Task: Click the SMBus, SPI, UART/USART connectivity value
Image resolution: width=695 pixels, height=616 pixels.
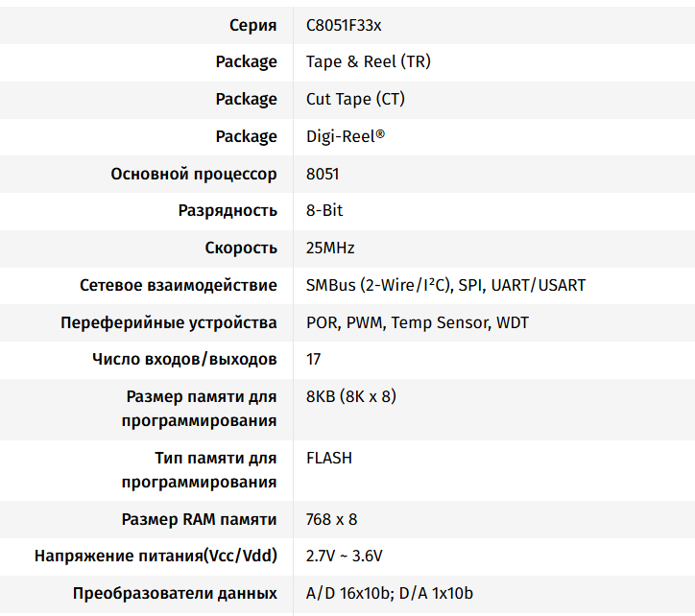Action: coord(445,286)
